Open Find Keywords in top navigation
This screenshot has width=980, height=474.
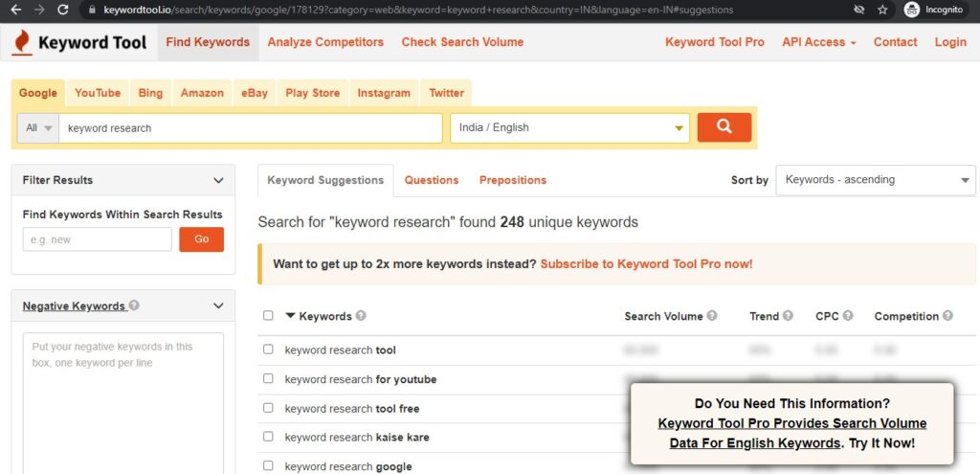click(208, 42)
